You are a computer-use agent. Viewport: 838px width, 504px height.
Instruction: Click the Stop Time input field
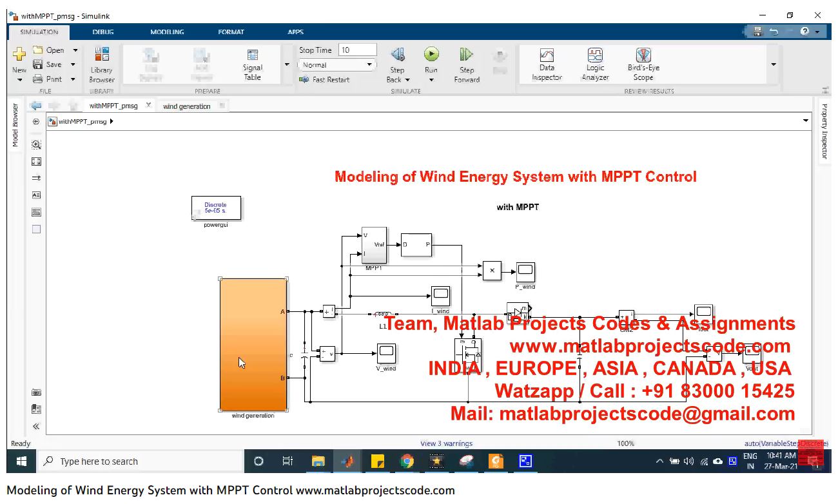[x=357, y=50]
